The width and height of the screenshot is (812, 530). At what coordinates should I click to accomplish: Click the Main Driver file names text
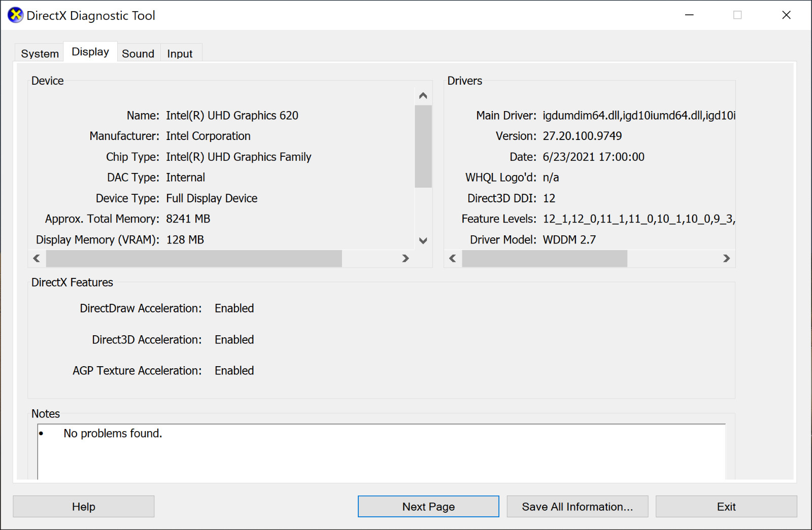(639, 116)
